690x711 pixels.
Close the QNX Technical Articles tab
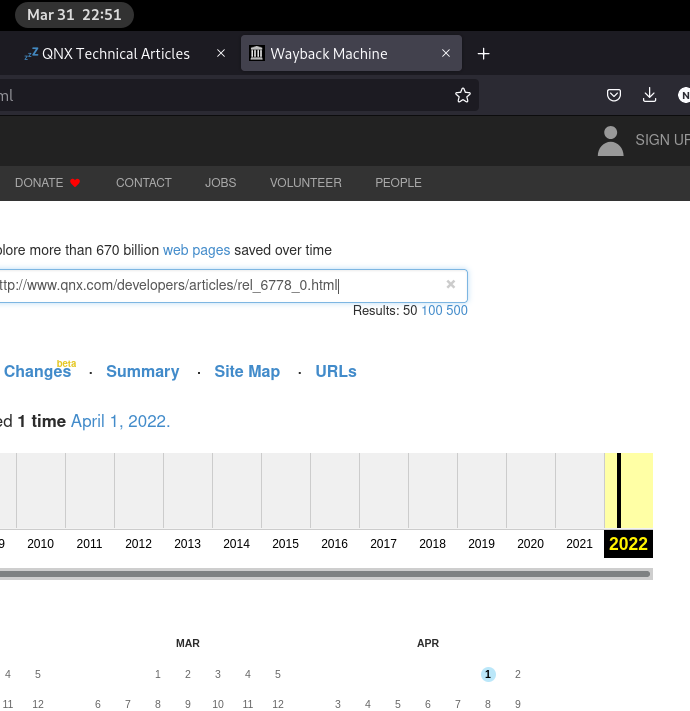pos(221,54)
